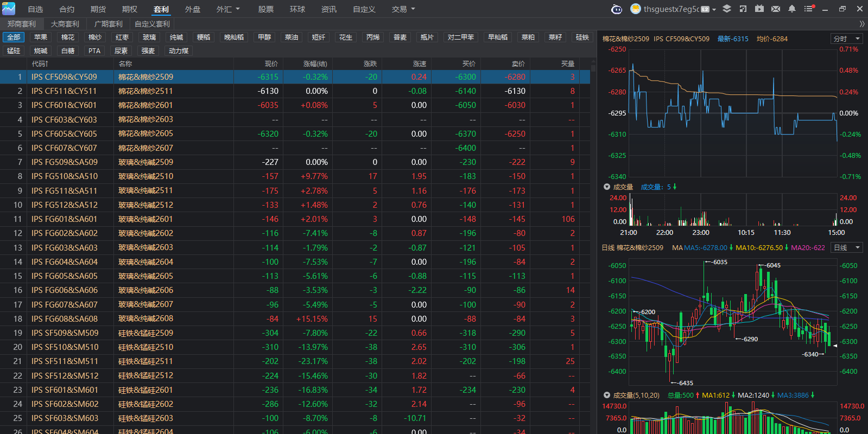Click the 涨幅(结) column header
Screen dimensions: 868x434
pos(315,63)
